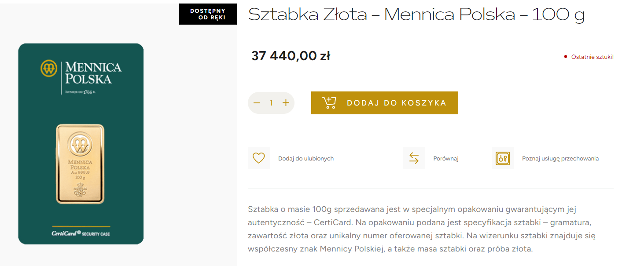The height and width of the screenshot is (266, 644).
Task: Click the heart favorites icon
Action: (259, 158)
